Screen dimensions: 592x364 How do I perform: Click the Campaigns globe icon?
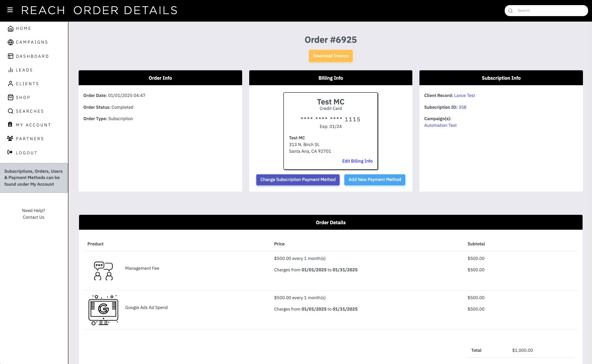click(11, 42)
